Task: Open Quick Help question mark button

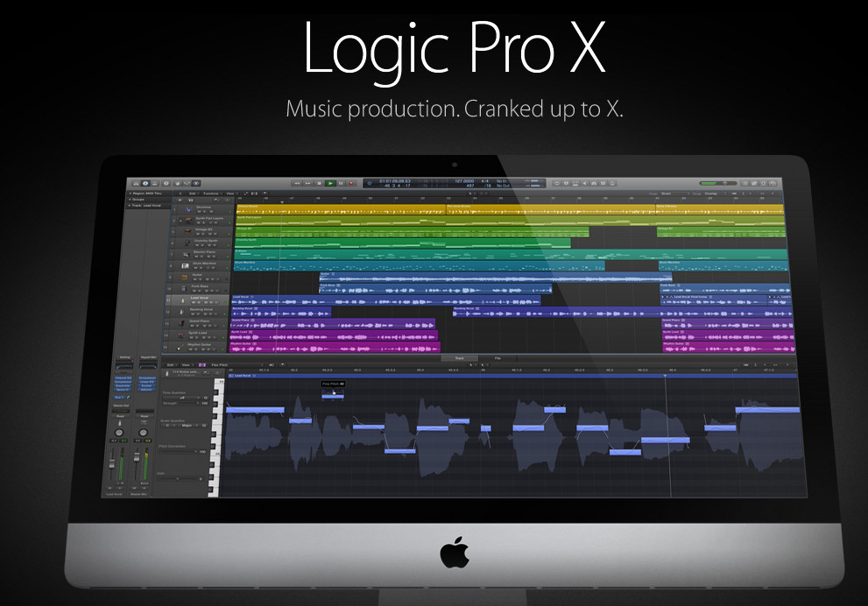Action: (x=166, y=184)
